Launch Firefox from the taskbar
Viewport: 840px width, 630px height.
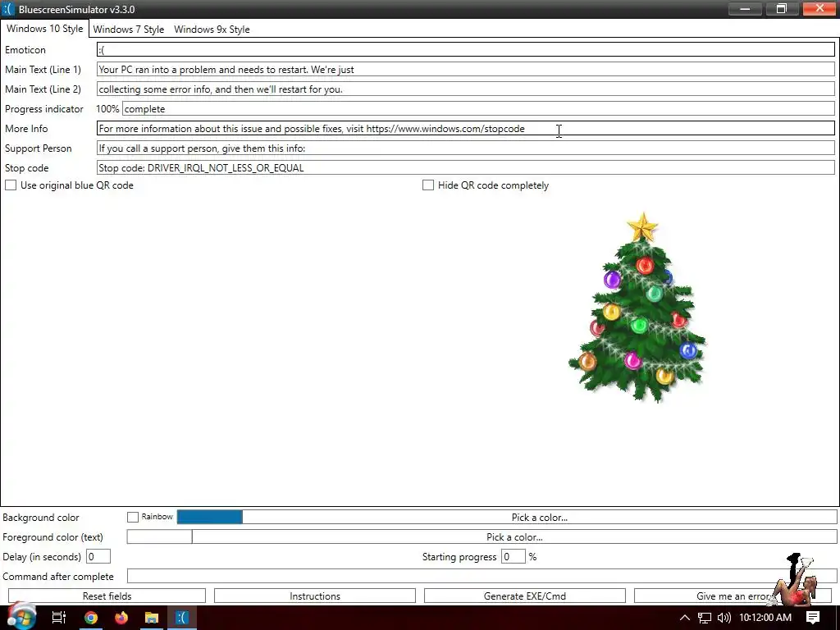tap(121, 618)
